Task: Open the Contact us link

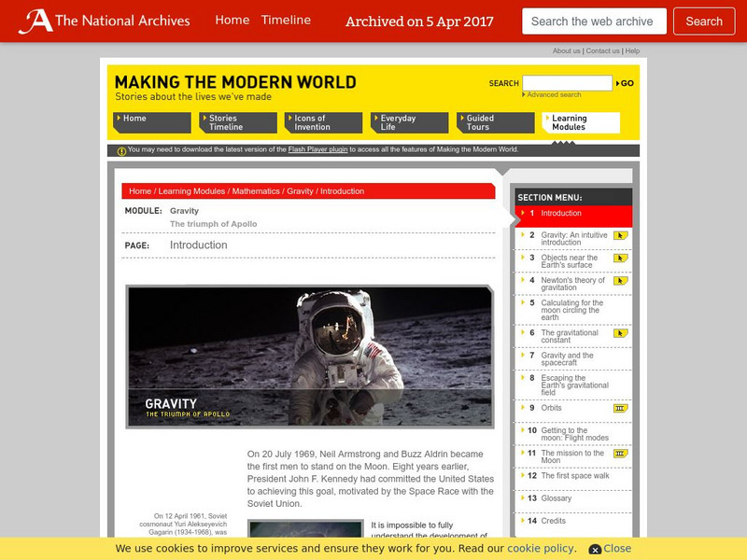Action: [x=602, y=51]
